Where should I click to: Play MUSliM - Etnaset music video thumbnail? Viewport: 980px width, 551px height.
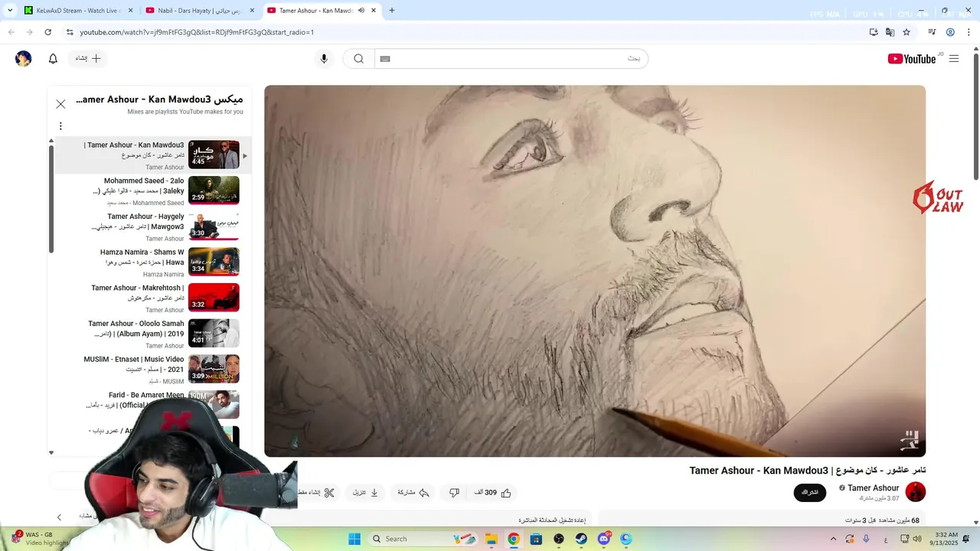point(214,369)
